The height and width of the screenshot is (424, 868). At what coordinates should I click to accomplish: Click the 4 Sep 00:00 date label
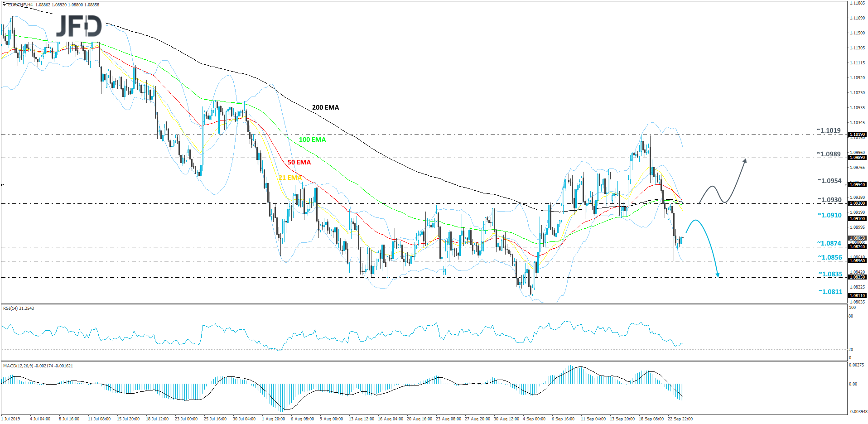(534, 419)
